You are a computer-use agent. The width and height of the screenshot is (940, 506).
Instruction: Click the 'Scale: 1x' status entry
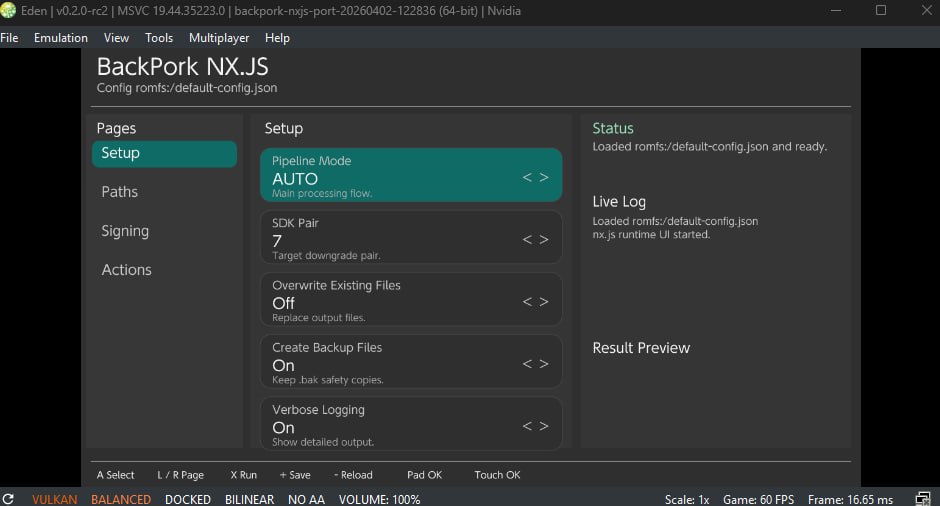[x=687, y=499]
